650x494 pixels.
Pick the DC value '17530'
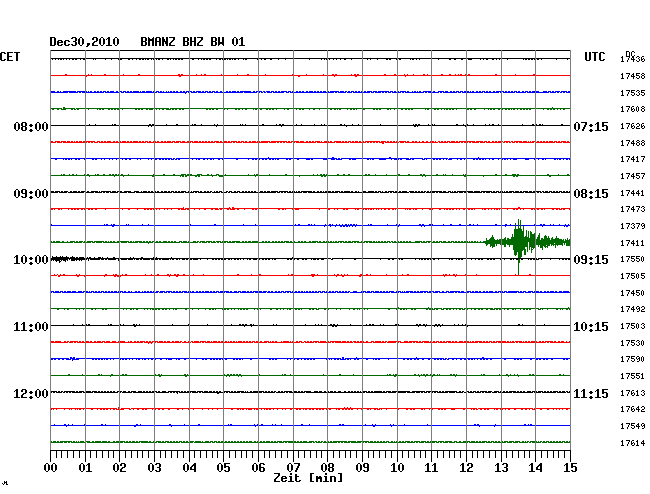pos(633,343)
